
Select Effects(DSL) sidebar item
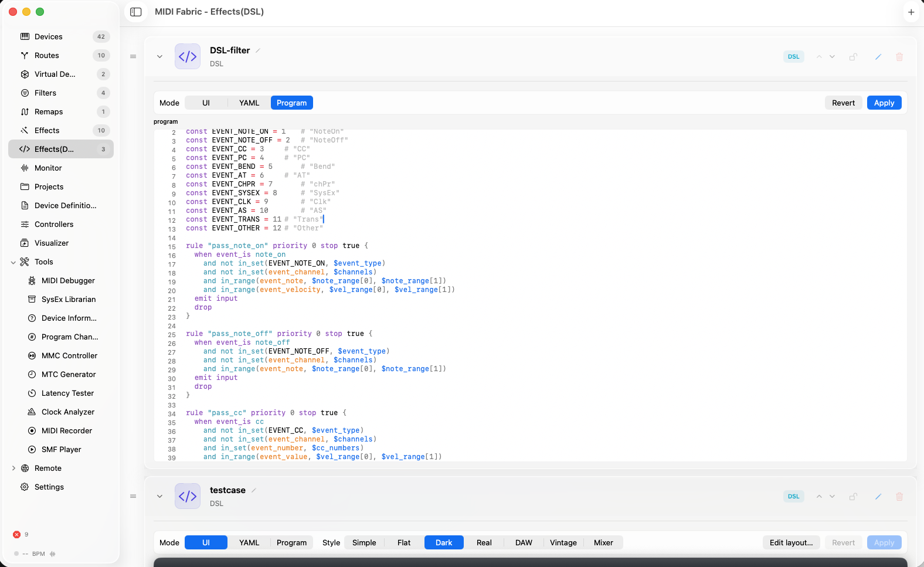click(61, 149)
